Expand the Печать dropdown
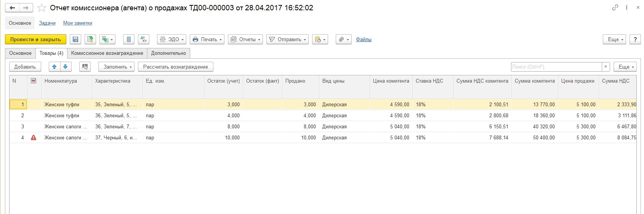Image resolution: width=644 pixels, height=214 pixels. point(207,40)
